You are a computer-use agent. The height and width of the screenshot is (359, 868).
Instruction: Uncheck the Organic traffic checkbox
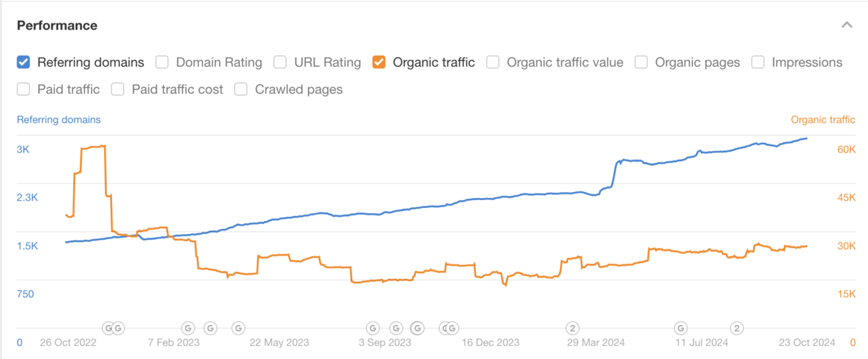click(x=378, y=62)
